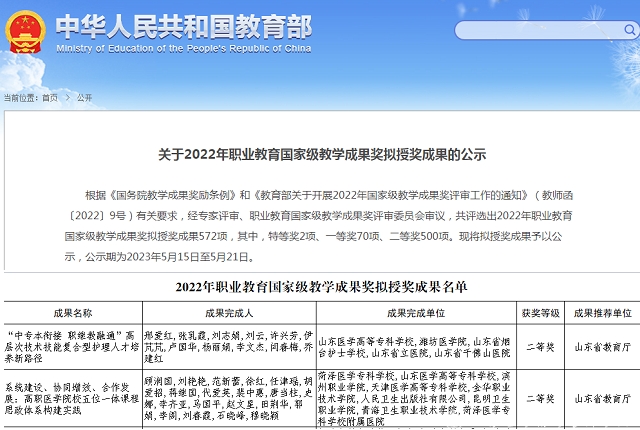
Task: Click the cell starting 中专本衔接 职继教融通
Action: point(73,347)
